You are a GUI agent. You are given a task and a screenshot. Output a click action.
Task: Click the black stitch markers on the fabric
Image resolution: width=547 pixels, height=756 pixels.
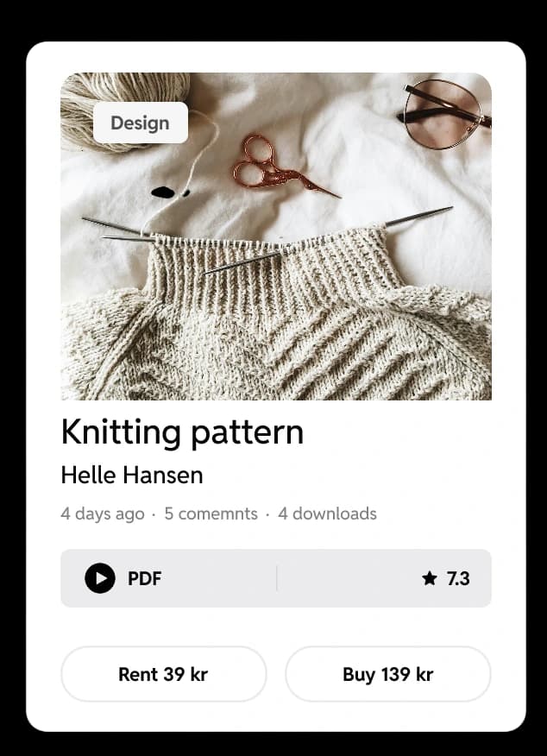pos(169,192)
